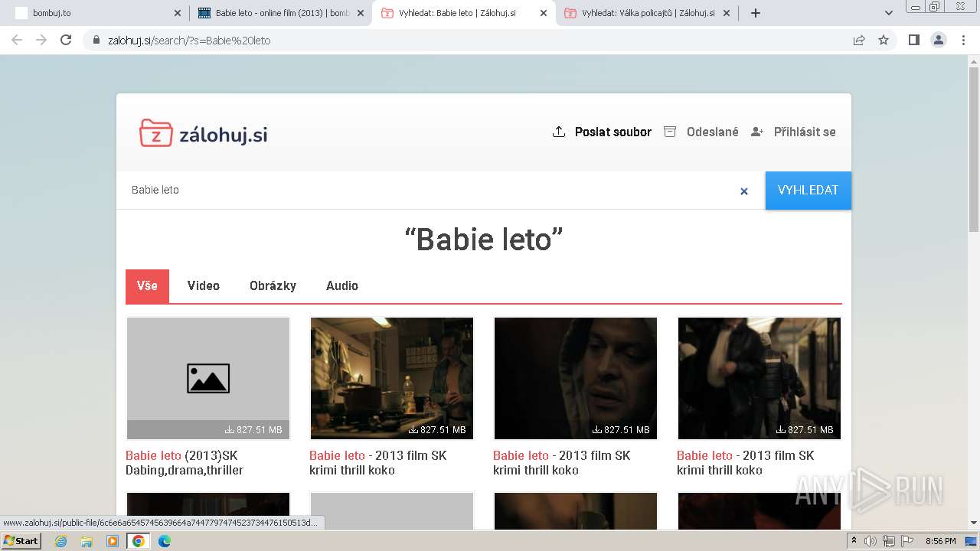Click Přihlásit se login link
Viewport: 980px width, 551px height.
805,132
